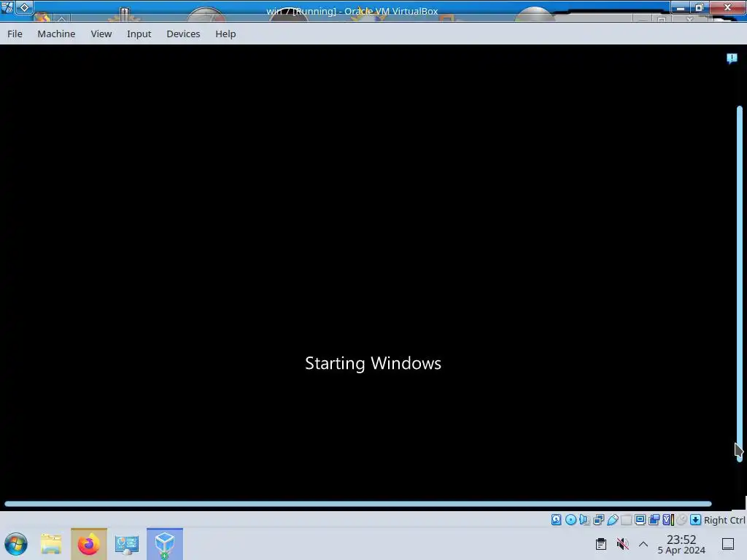
Task: Click the Starting Windows text
Action: [373, 363]
